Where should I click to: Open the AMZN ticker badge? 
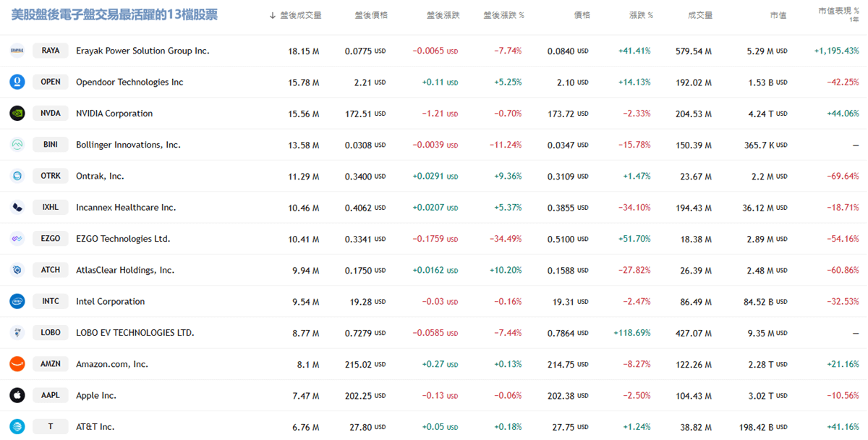51,364
